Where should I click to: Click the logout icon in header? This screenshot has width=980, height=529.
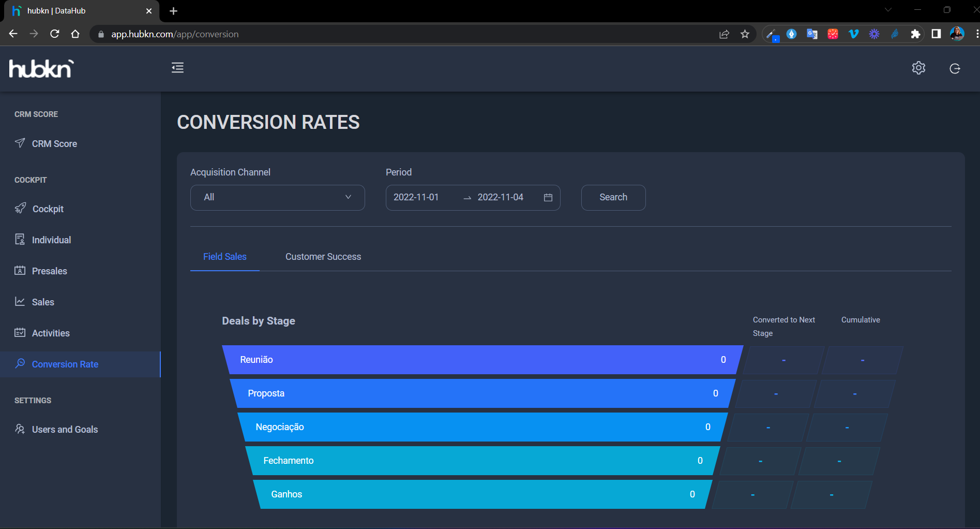point(955,68)
